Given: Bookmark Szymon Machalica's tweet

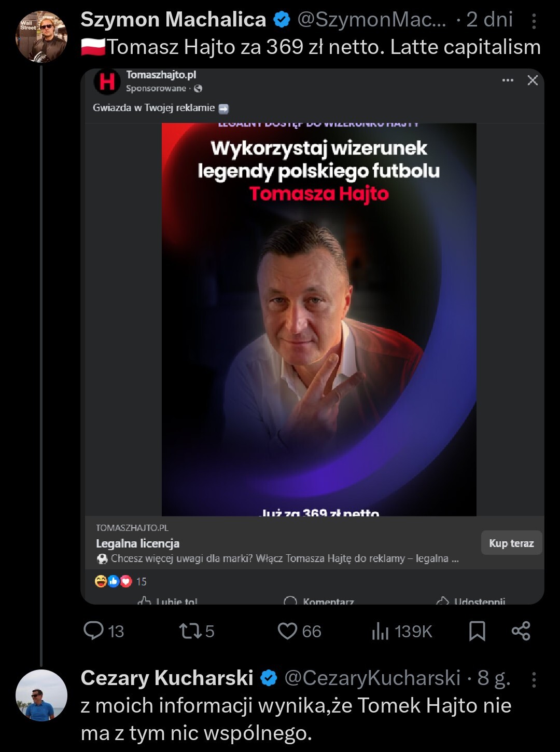Looking at the screenshot, I should point(477,631).
